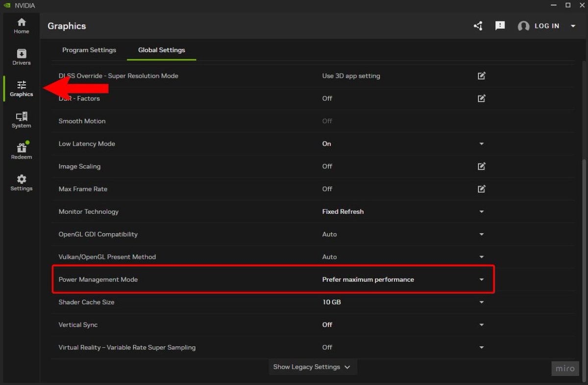Click the Image Scaling label
The image size is (588, 385).
79,166
